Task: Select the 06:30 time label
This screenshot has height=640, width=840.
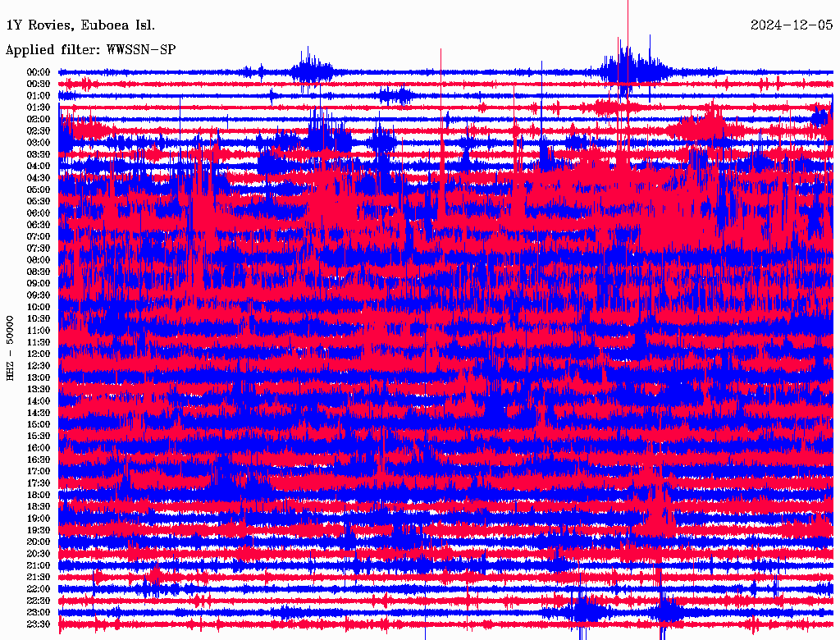Action: tap(39, 225)
